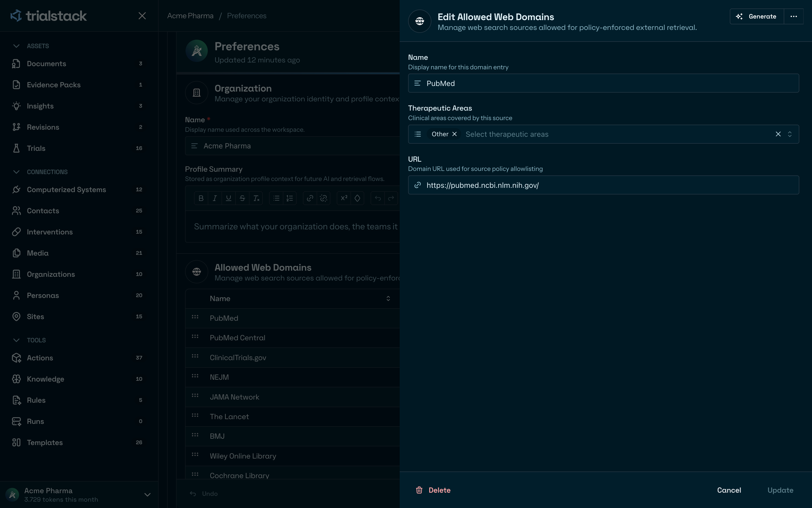This screenshot has height=508, width=812.
Task: Clear all selected therapeutic areas
Action: point(778,134)
